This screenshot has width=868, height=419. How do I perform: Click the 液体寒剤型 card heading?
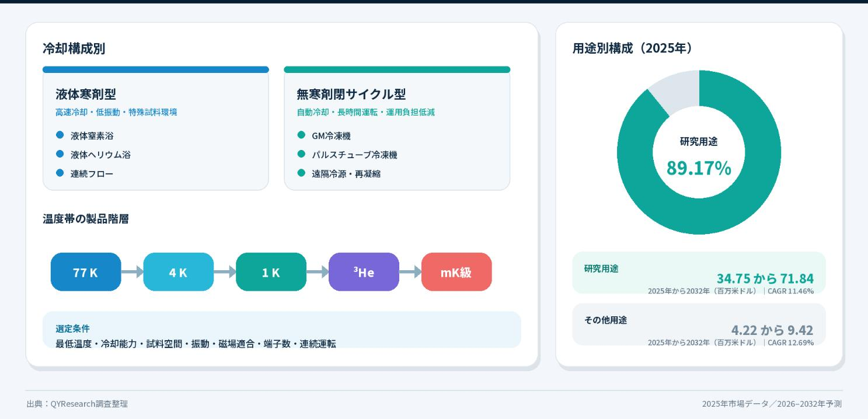click(x=86, y=94)
